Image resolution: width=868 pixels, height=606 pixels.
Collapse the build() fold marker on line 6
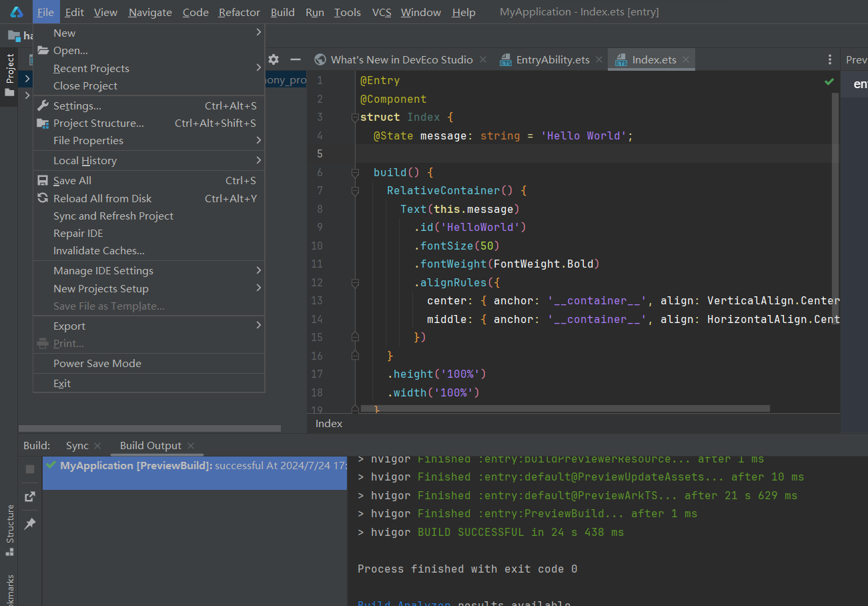pos(355,172)
